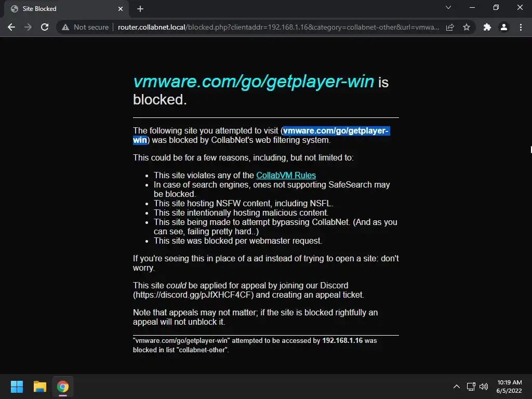The image size is (532, 399).
Task: Open the Extensions puzzle icon
Action: pos(487,27)
